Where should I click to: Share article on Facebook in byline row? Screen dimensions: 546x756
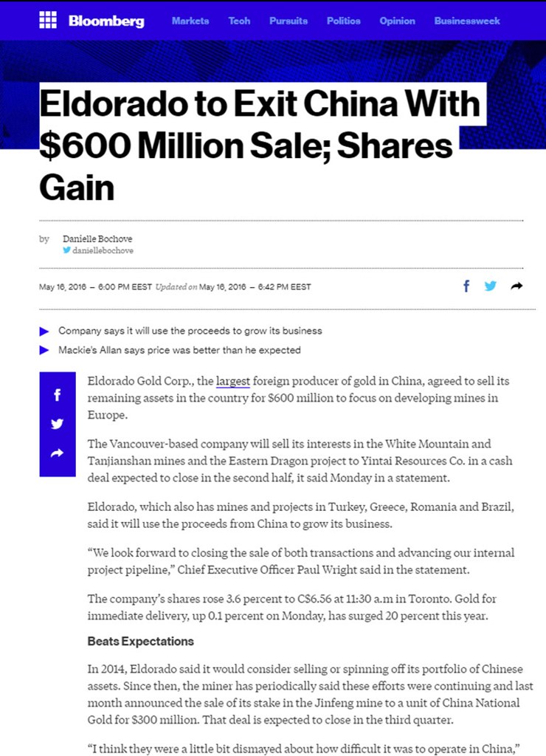pyautogui.click(x=466, y=286)
